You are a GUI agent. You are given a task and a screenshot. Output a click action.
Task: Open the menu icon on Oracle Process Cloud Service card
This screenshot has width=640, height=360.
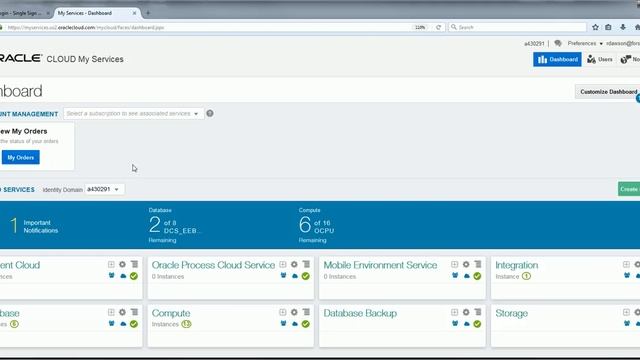[306, 264]
